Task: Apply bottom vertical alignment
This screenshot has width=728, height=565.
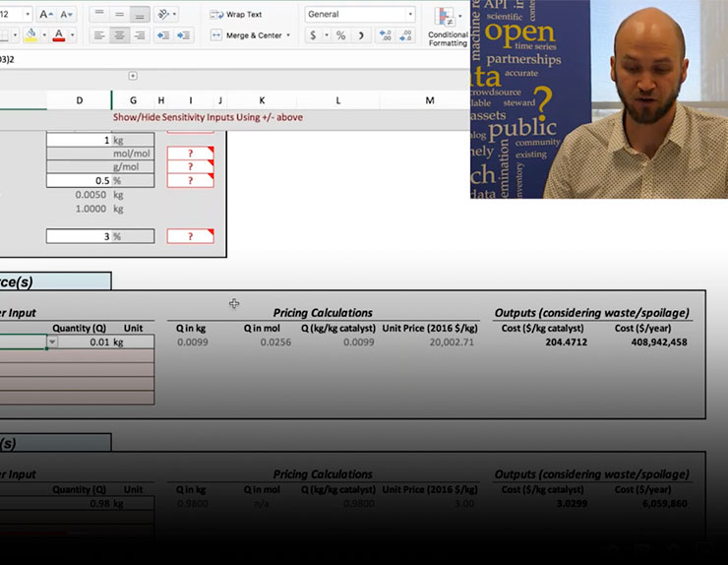Action: (x=140, y=15)
